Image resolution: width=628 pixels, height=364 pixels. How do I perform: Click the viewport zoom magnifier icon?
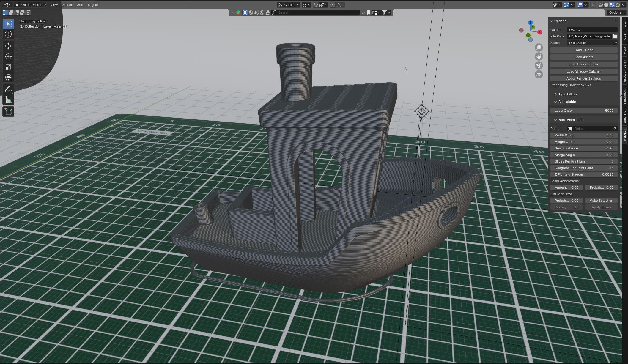click(x=539, y=47)
